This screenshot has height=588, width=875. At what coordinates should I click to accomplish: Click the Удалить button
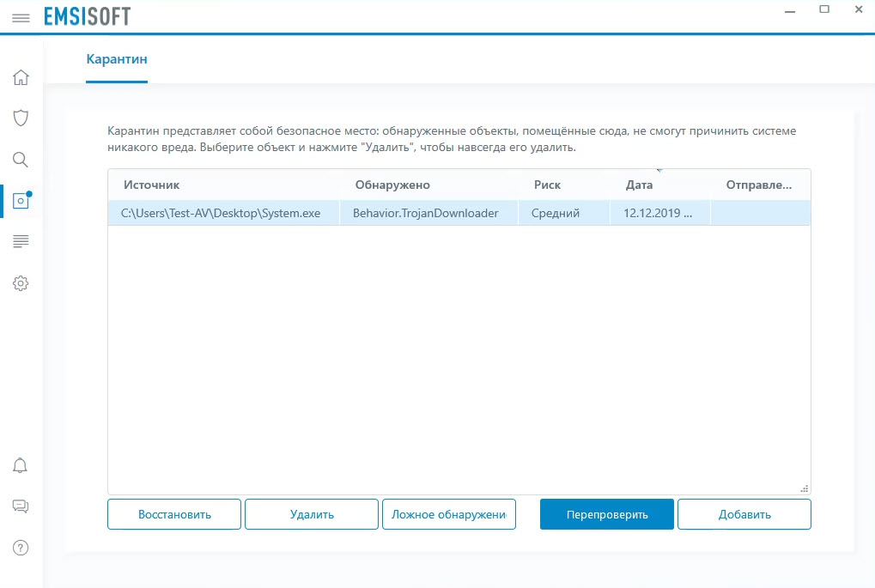click(x=312, y=514)
